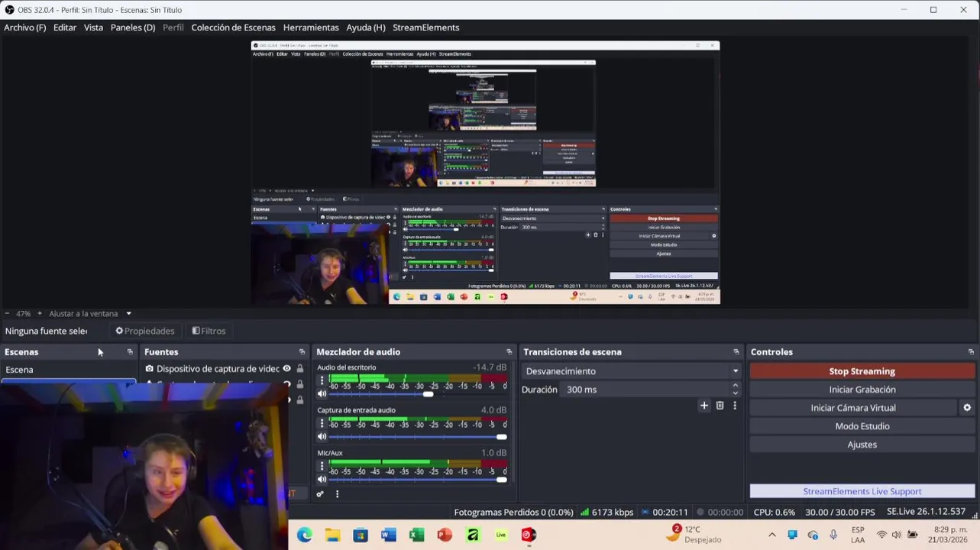
Task: Open weather widget showing 12°C Despejado
Action: (x=694, y=535)
